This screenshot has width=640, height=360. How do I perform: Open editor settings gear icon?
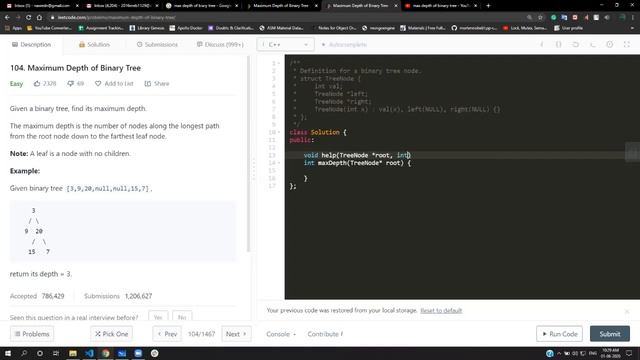tap(609, 44)
